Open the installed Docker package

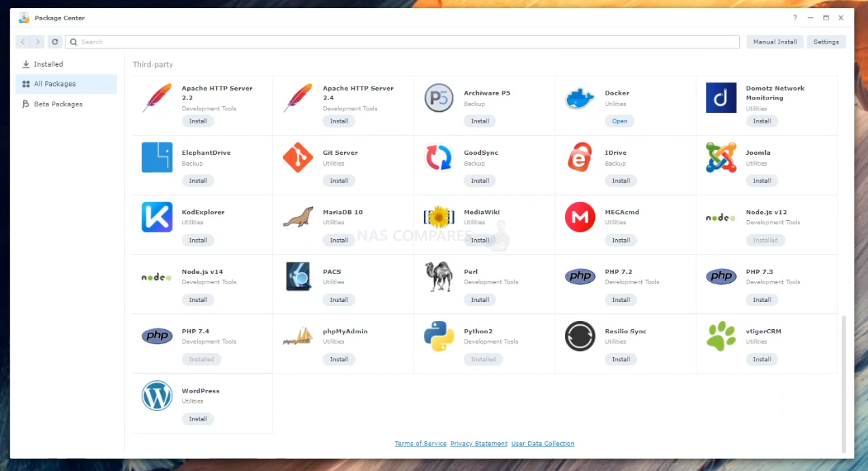(x=619, y=121)
